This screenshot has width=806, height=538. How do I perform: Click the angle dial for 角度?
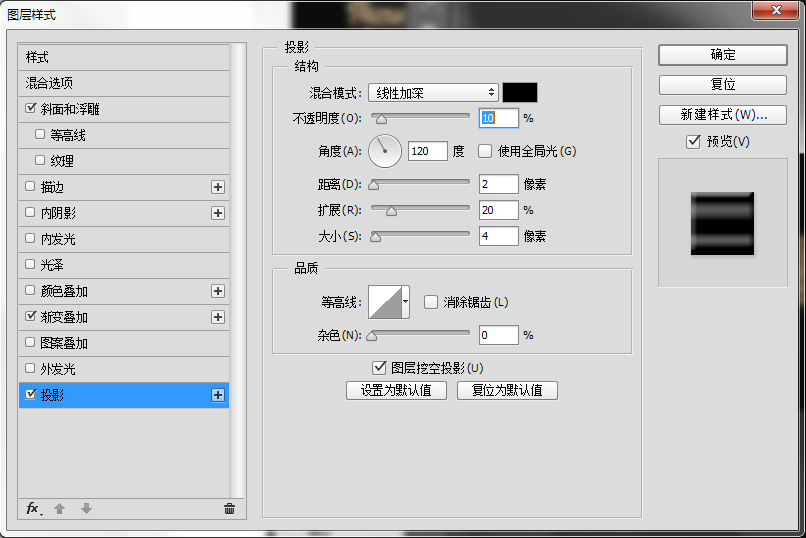click(x=384, y=151)
